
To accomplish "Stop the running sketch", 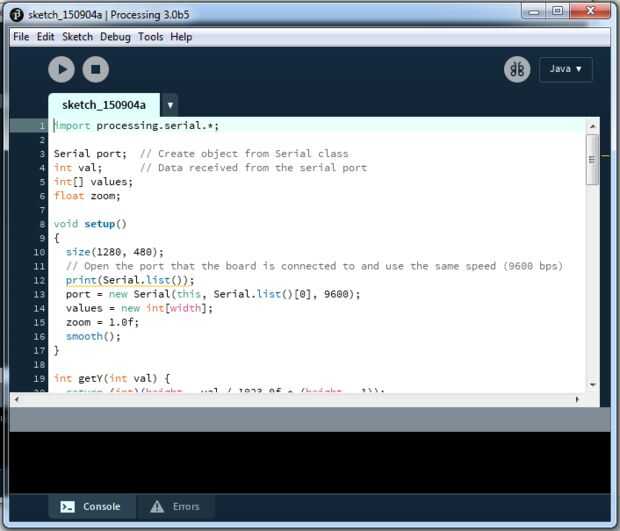I will point(95,70).
